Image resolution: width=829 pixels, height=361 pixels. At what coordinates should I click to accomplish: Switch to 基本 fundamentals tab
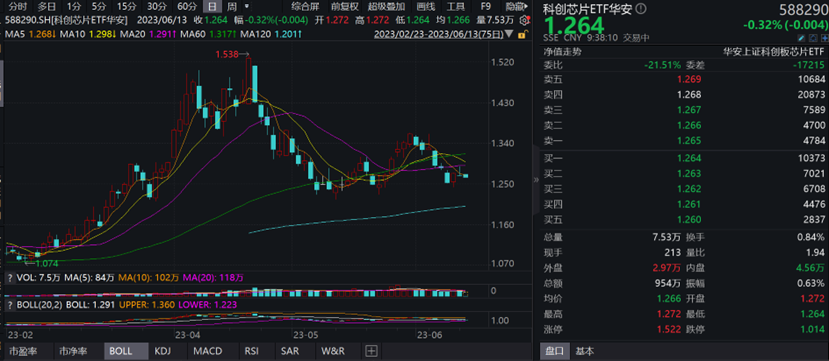click(584, 351)
